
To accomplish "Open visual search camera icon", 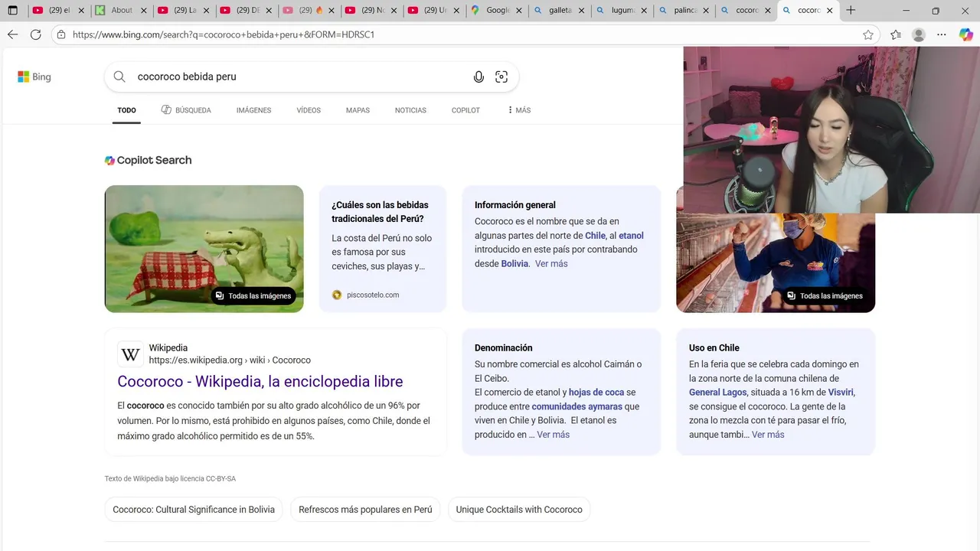I will 501,77.
